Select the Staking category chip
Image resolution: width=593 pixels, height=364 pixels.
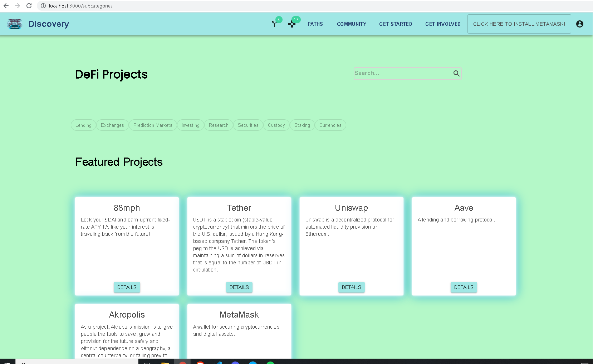[x=302, y=125]
